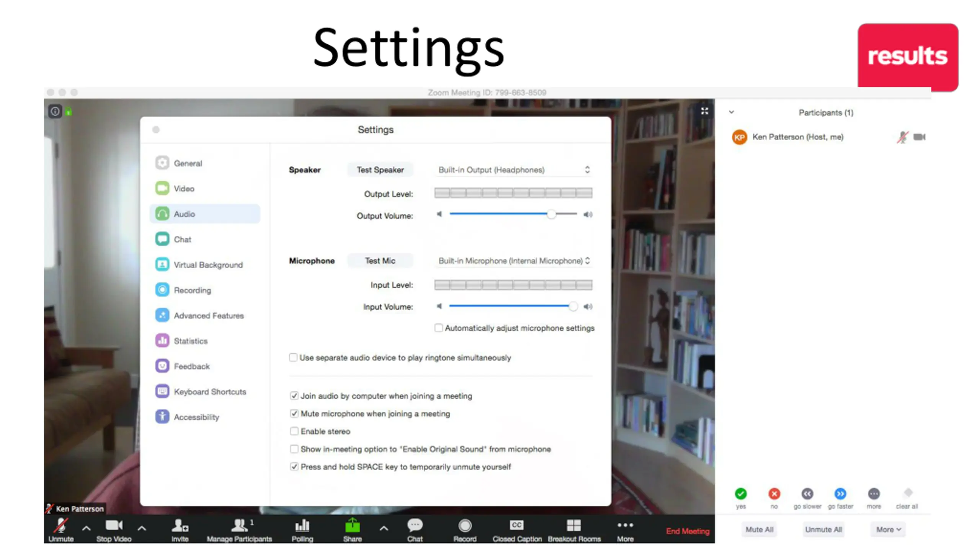Enable automatically adjust microphone settings
Viewport: 980px width, 551px height.
(x=438, y=328)
